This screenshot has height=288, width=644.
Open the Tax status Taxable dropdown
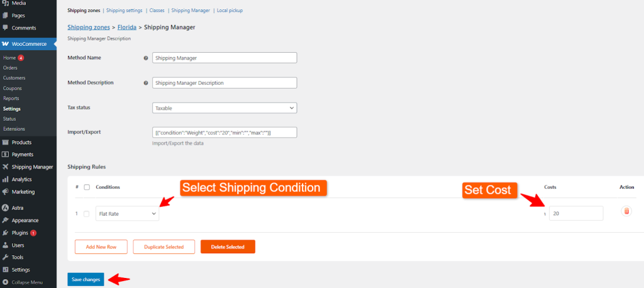[x=225, y=108]
